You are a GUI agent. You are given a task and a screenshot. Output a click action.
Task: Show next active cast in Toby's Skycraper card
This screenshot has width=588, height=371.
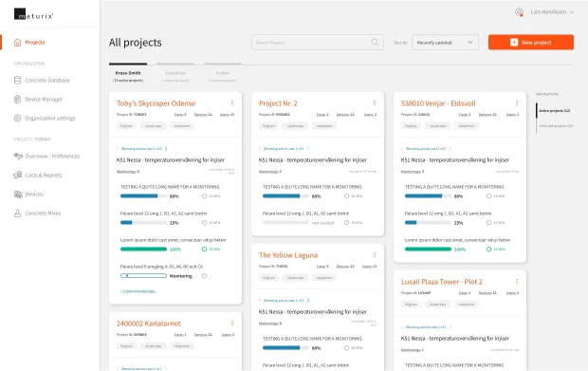(x=166, y=149)
